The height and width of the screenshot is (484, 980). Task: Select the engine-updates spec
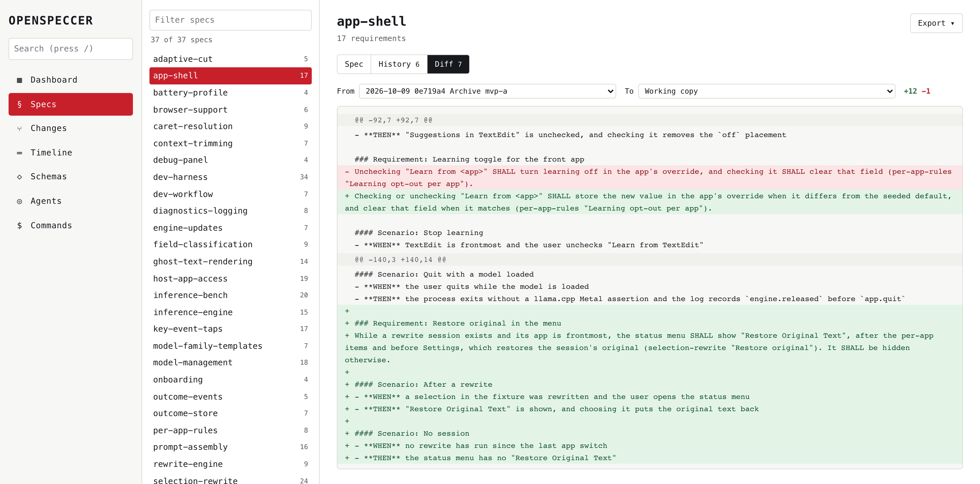(x=231, y=228)
